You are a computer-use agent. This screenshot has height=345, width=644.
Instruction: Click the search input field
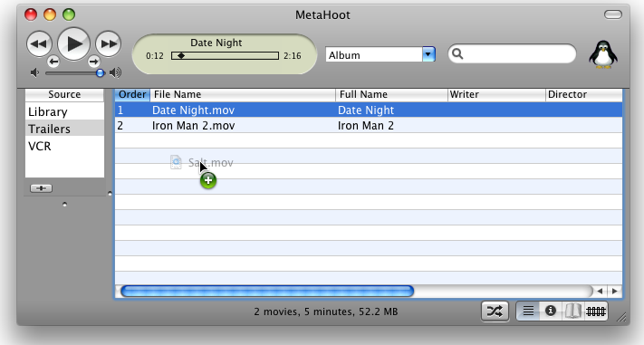point(512,53)
